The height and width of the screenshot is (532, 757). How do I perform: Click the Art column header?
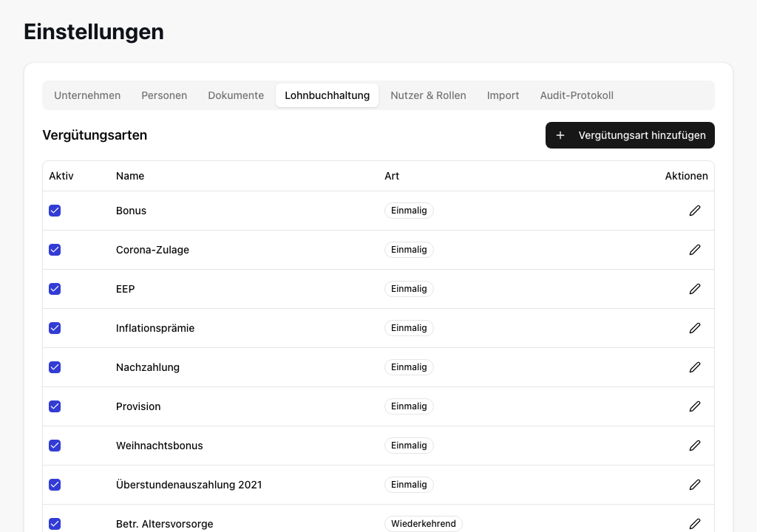tap(392, 176)
